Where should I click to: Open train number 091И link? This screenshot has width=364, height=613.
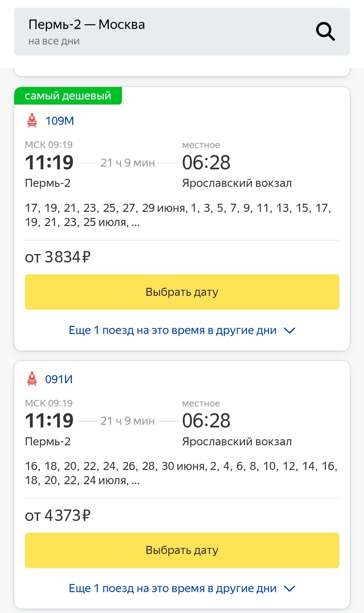pos(59,379)
